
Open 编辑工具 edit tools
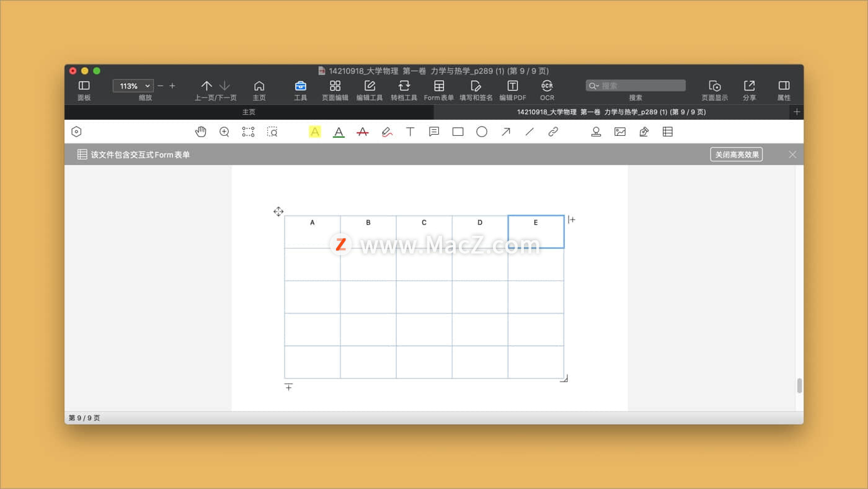pyautogui.click(x=370, y=86)
